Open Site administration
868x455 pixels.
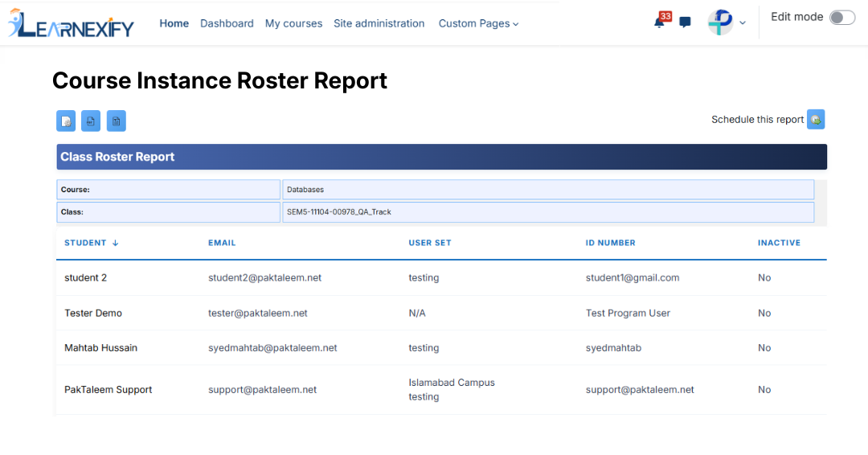379,24
